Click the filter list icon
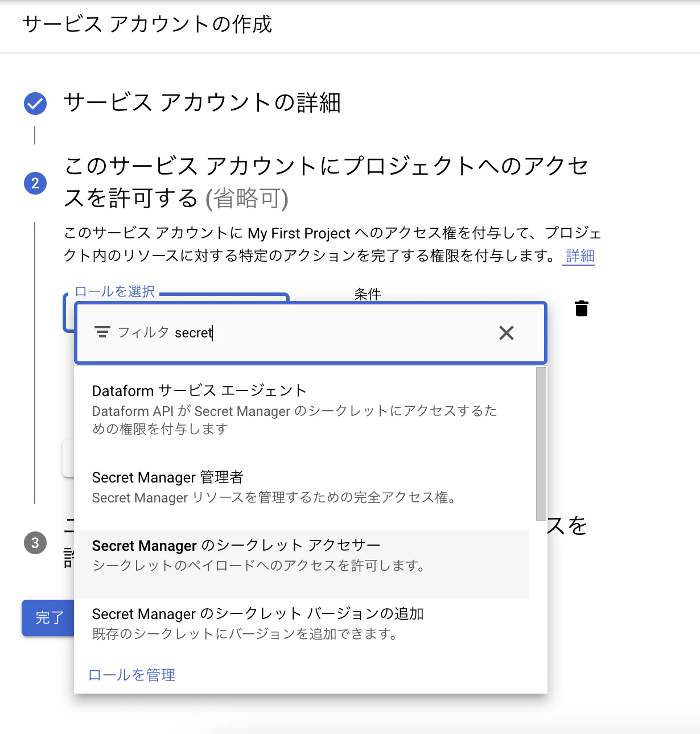This screenshot has height=734, width=700. pyautogui.click(x=102, y=332)
